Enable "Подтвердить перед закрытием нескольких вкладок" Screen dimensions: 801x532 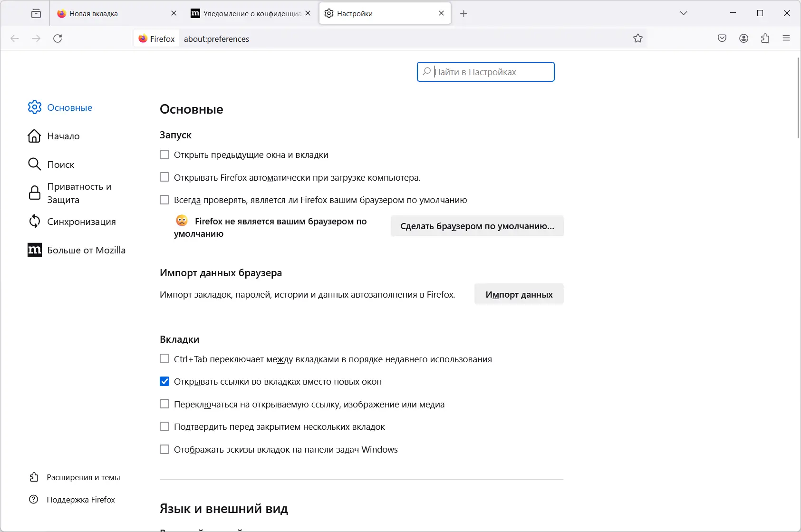click(x=164, y=426)
